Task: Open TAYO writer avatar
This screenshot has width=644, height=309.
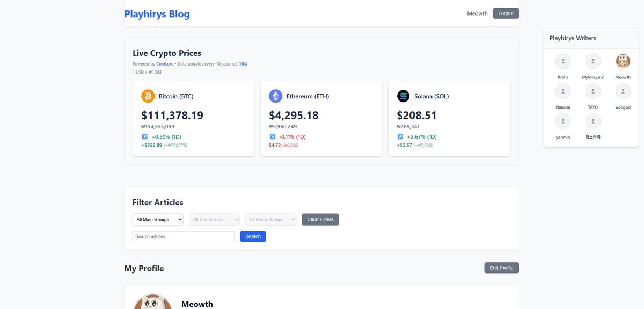Action: coord(593,91)
